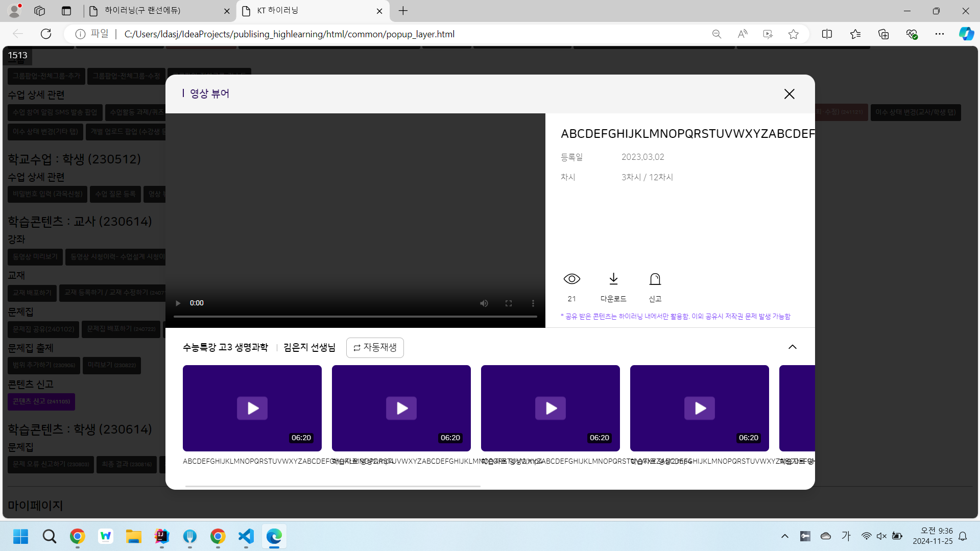Switch to the 하이러닝(구 랜선에듀) browser tab
Viewport: 980px width, 551px height.
(153, 11)
